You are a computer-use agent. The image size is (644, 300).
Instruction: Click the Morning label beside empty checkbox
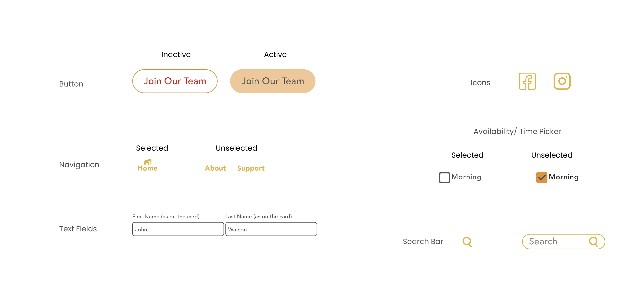point(466,177)
